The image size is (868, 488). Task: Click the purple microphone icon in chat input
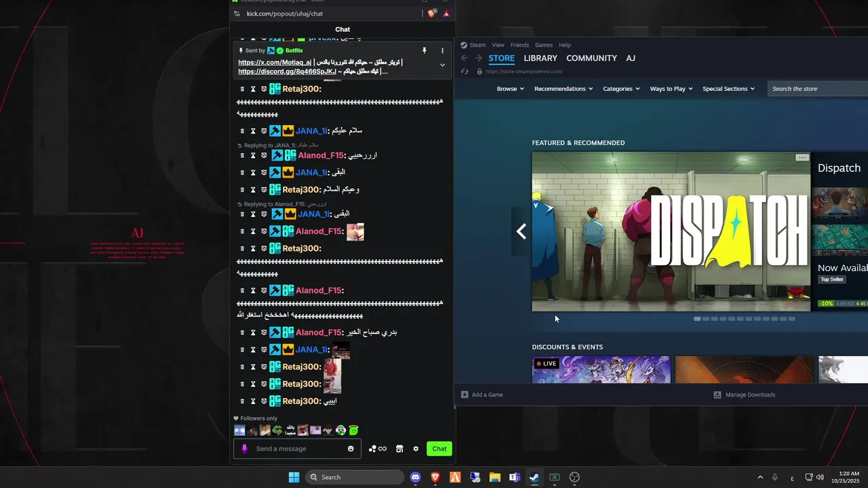pos(245,449)
